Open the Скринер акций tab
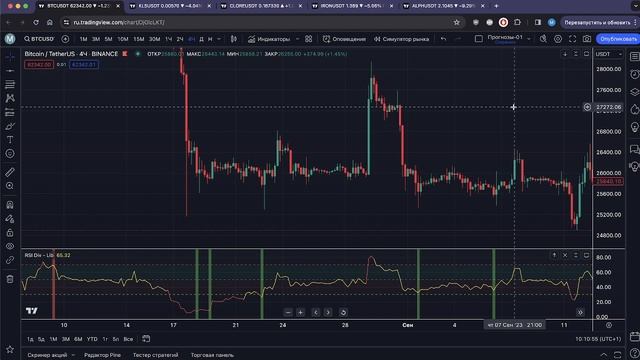 [x=47, y=355]
